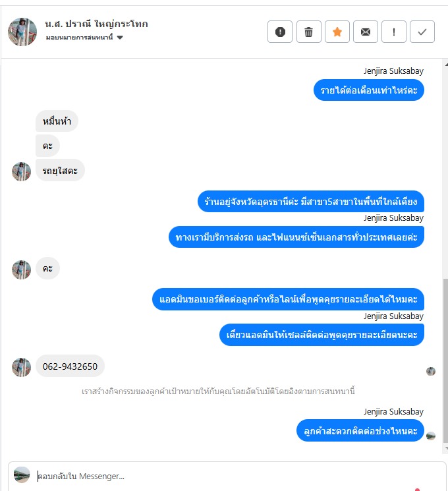Expand the conversation assignment dropdown arrow
Image resolution: width=448 pixels, height=491 pixels.
click(x=120, y=38)
